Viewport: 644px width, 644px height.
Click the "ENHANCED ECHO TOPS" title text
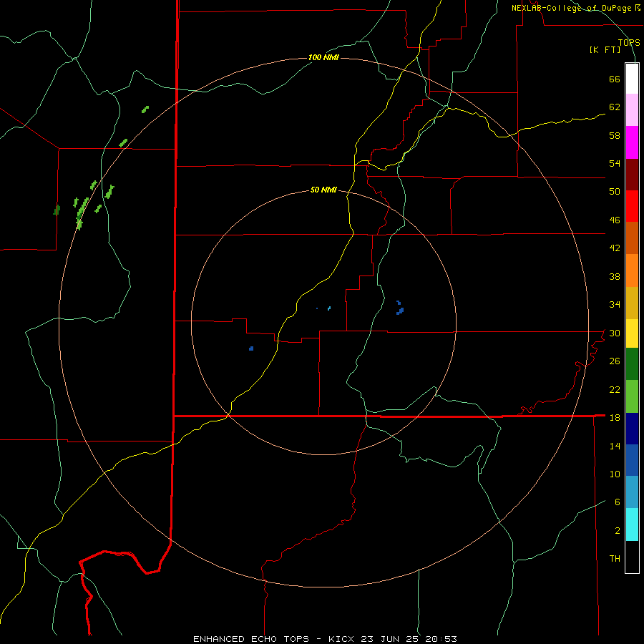click(x=250, y=639)
